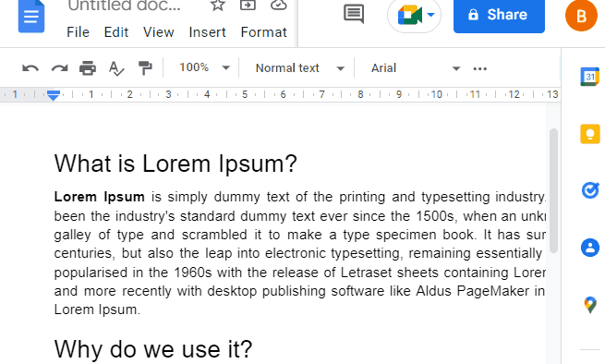Open the account avatar B

[581, 16]
